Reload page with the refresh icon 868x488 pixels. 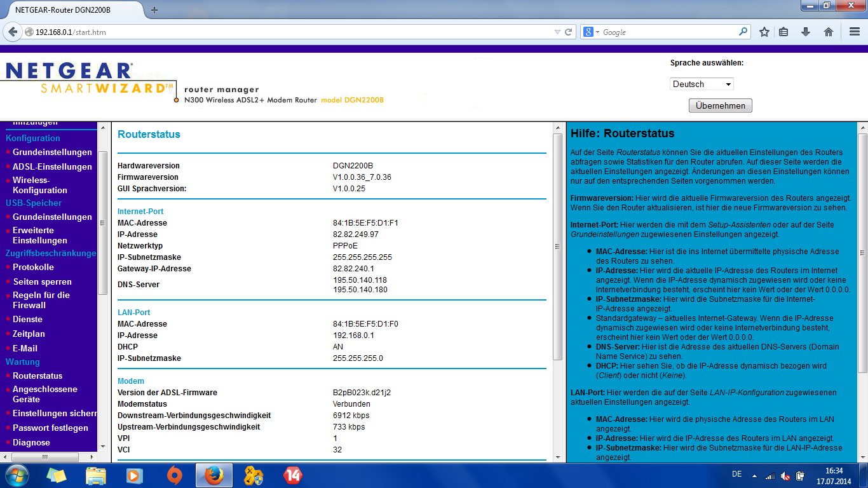point(569,32)
